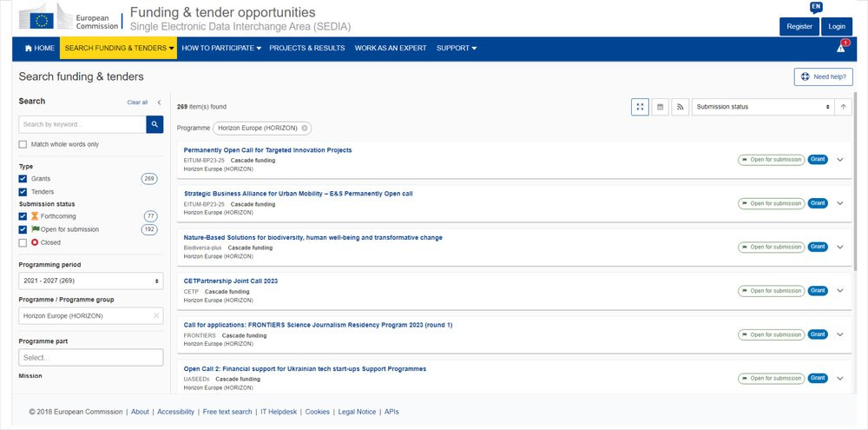Click the Accessibility footer link

(x=175, y=412)
